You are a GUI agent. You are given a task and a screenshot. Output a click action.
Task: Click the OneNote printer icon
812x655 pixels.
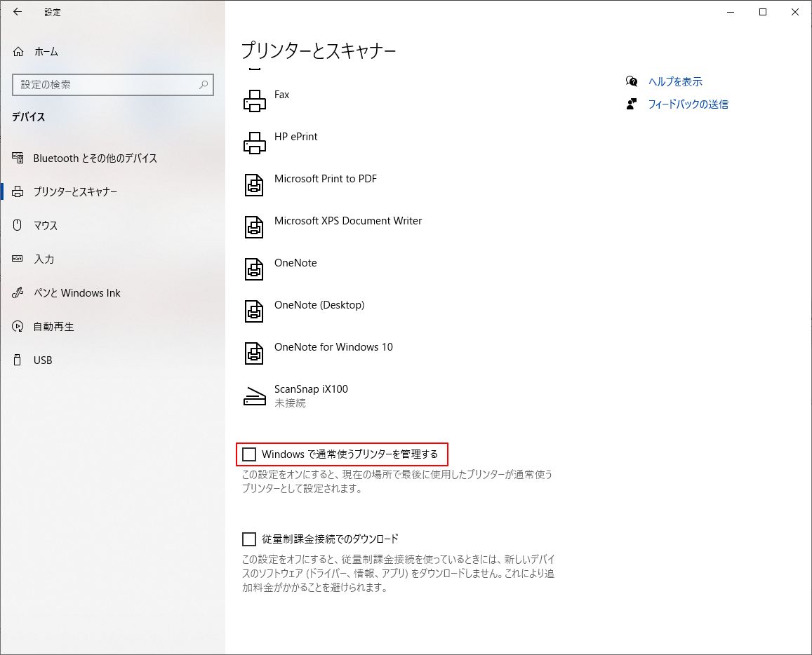coord(254,269)
